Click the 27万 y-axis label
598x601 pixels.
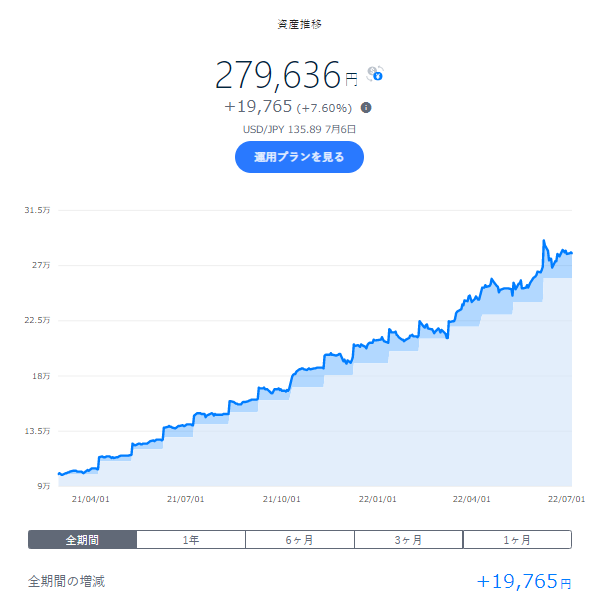click(41, 265)
